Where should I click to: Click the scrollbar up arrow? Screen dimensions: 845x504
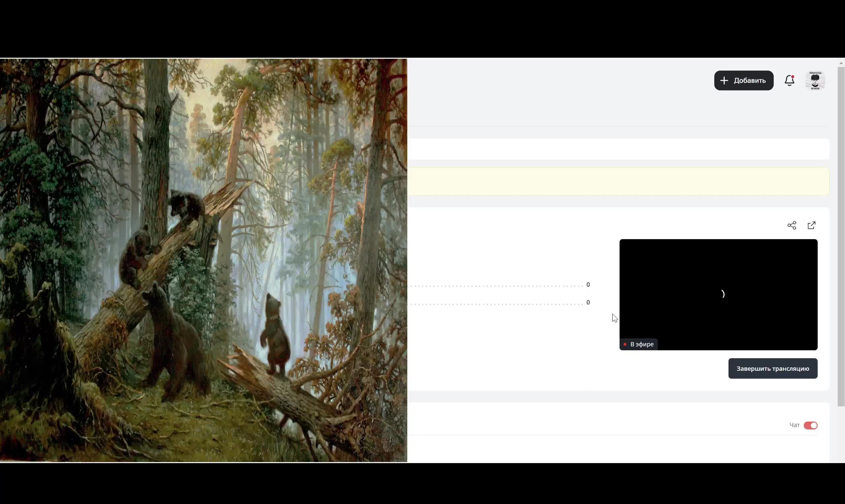[841, 63]
